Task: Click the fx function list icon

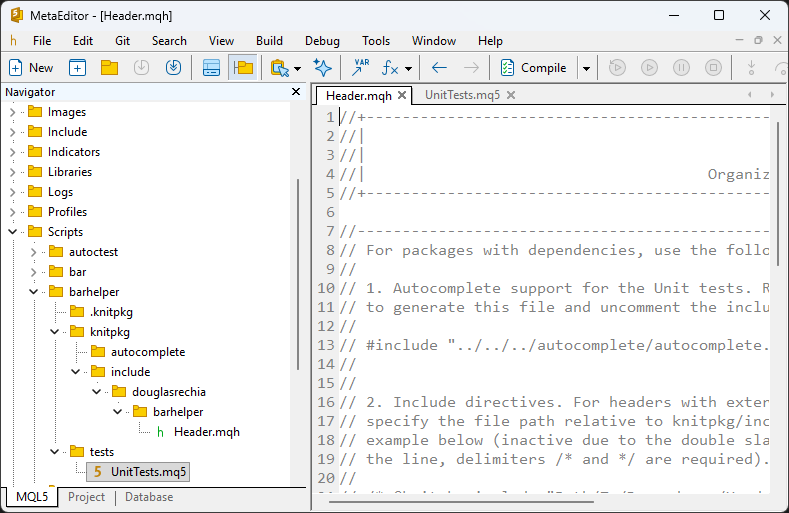Action: pyautogui.click(x=391, y=68)
